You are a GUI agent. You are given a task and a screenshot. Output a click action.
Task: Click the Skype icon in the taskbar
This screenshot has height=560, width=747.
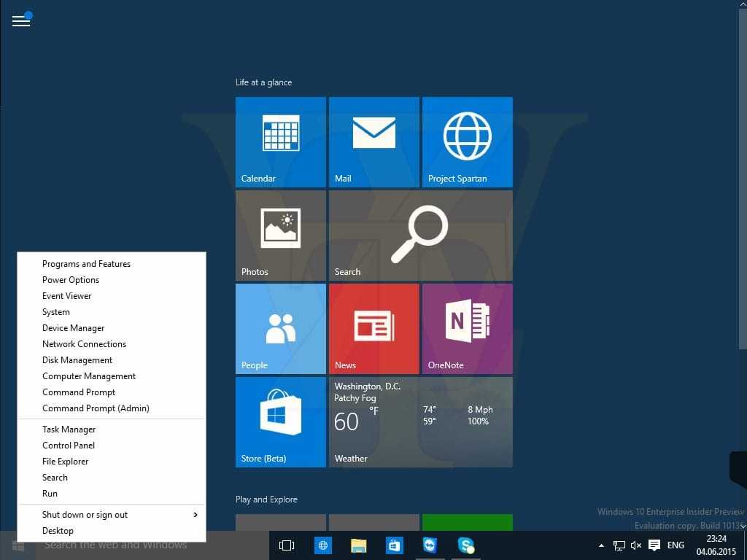(x=465, y=545)
